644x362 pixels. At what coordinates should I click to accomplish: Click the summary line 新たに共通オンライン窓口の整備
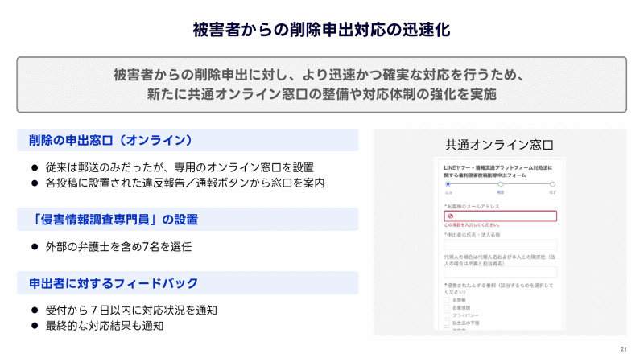pyautogui.click(x=321, y=94)
